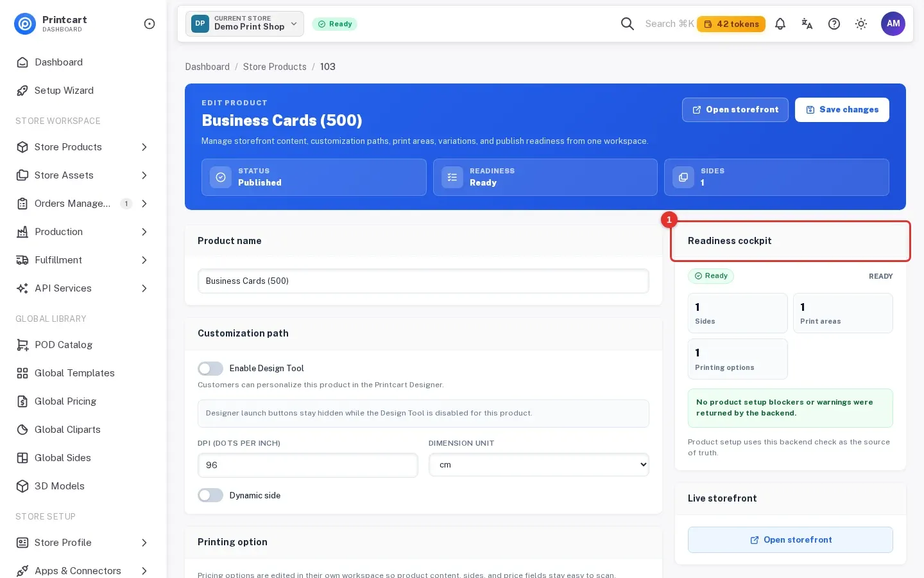
Task: Click the Global Pricing icon
Action: 22,401
